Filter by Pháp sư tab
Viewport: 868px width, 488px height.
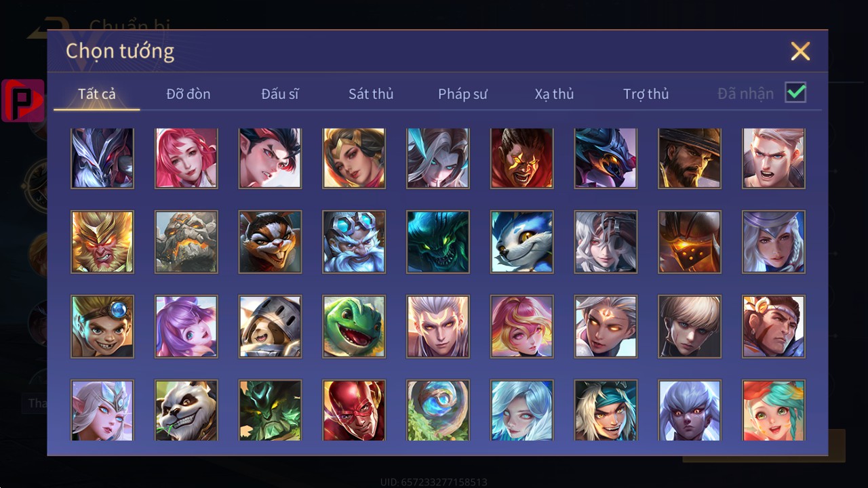(462, 94)
